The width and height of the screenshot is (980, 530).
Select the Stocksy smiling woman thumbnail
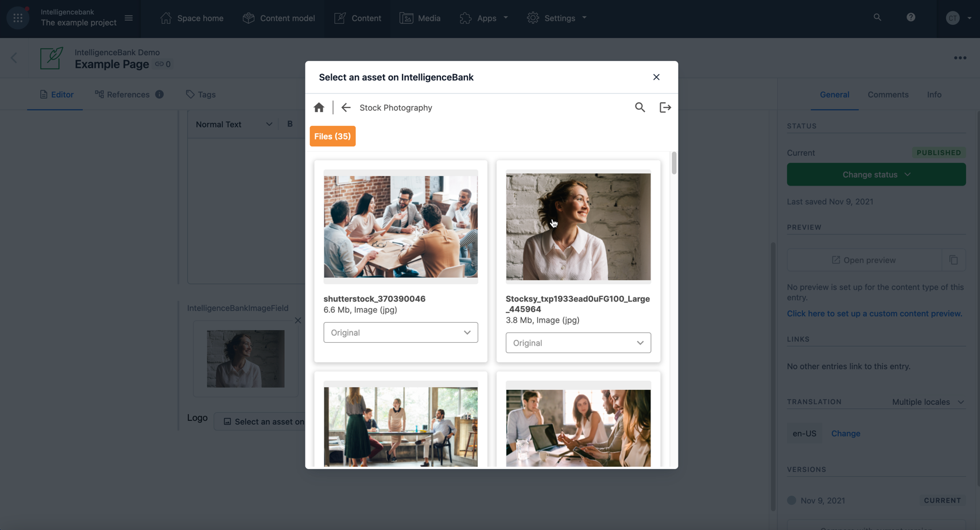pos(578,227)
